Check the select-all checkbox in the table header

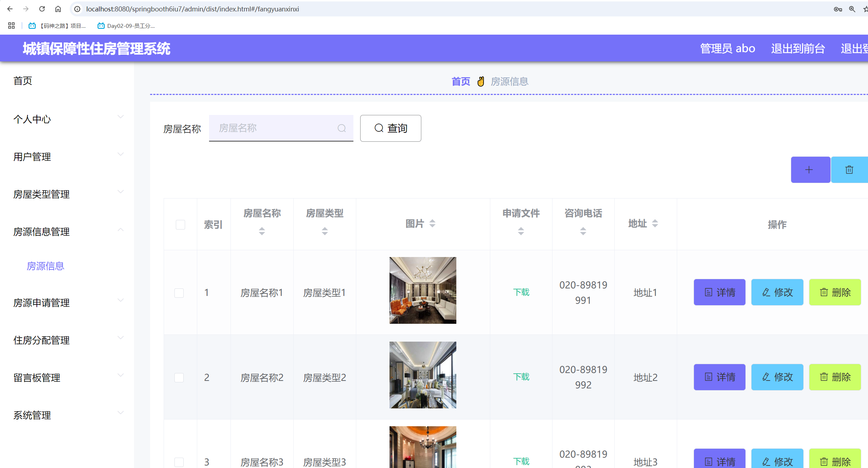pos(180,225)
